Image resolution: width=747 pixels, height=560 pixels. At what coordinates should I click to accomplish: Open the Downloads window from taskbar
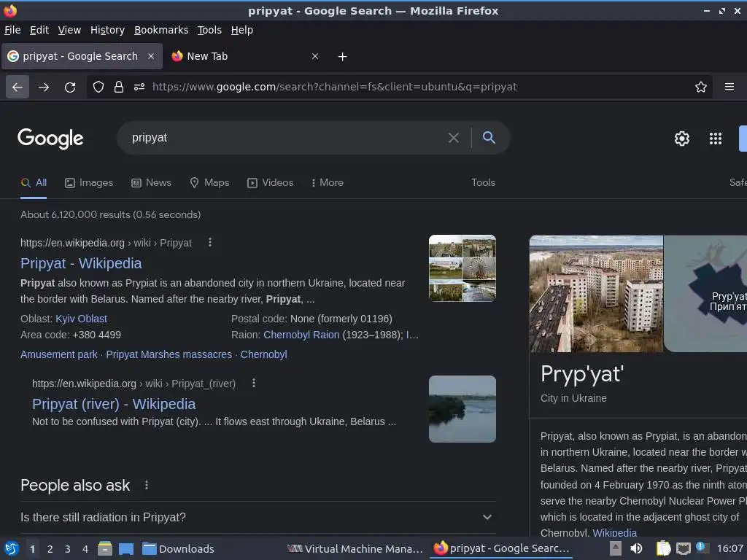pyautogui.click(x=178, y=549)
